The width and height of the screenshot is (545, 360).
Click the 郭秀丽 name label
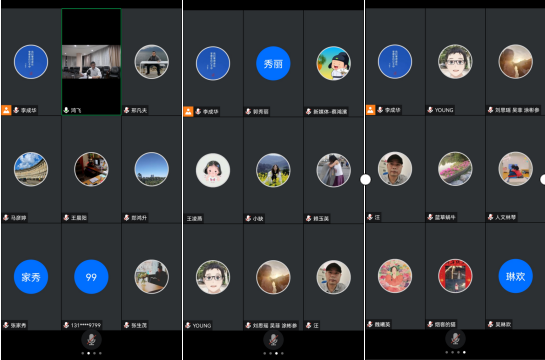point(261,112)
